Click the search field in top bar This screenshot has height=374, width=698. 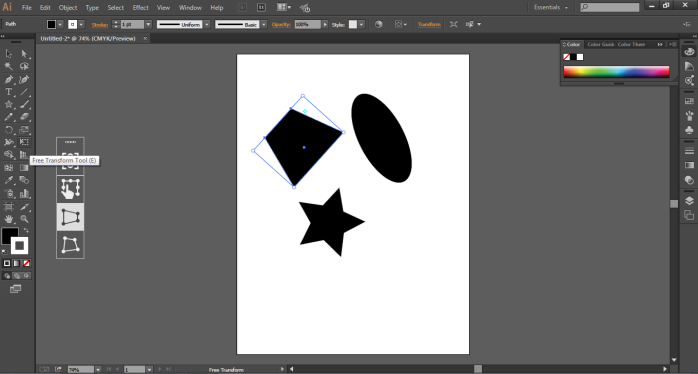610,8
